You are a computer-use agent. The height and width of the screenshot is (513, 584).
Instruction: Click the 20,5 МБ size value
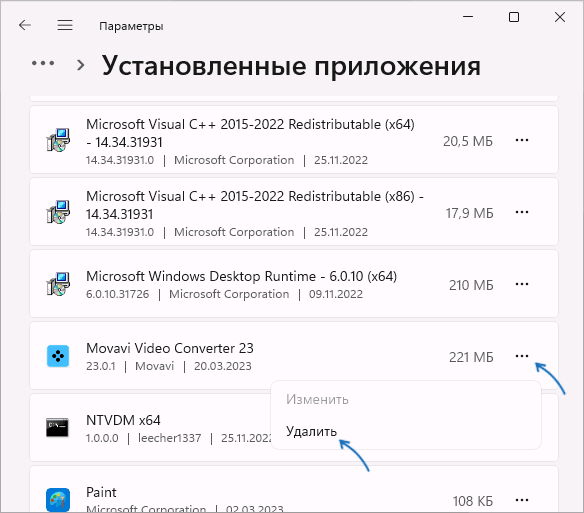468,141
